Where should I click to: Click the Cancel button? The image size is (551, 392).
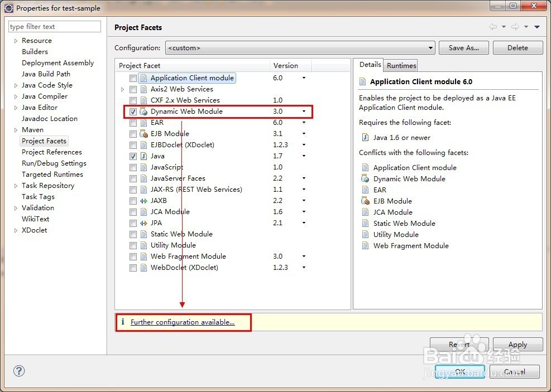tap(515, 371)
